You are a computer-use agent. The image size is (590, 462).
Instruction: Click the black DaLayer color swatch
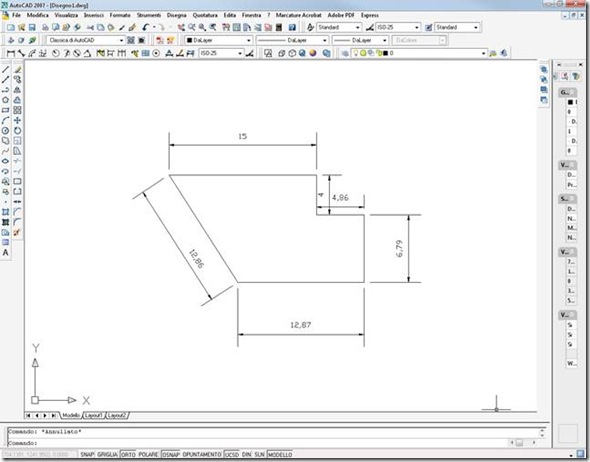point(190,40)
